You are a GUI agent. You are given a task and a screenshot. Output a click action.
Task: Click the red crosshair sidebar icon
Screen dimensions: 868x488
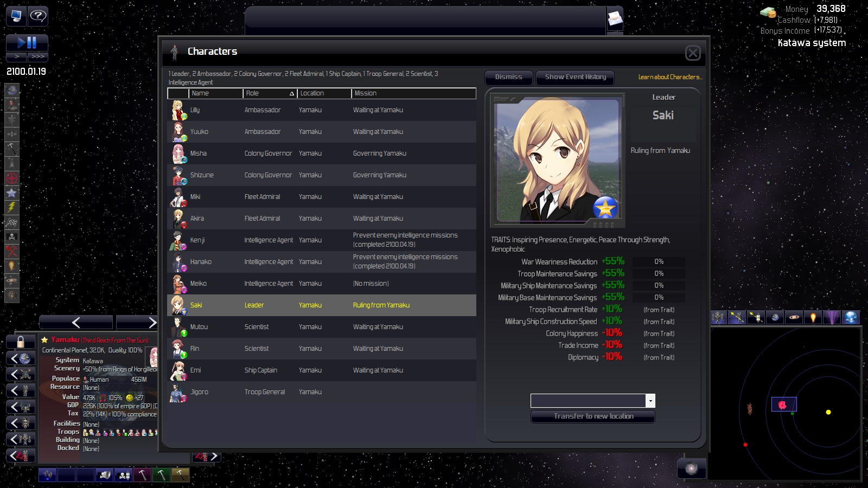tap(12, 178)
